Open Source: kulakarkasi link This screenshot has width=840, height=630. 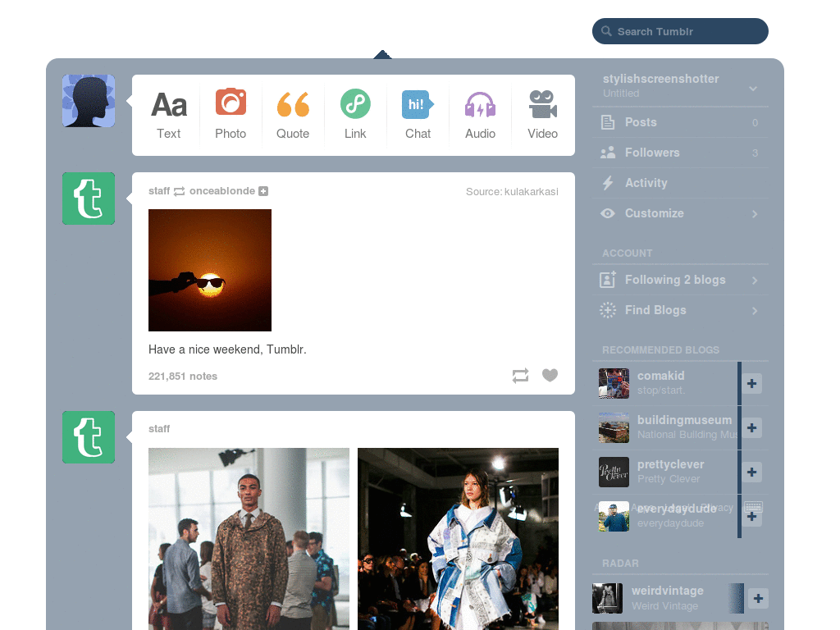pos(512,192)
